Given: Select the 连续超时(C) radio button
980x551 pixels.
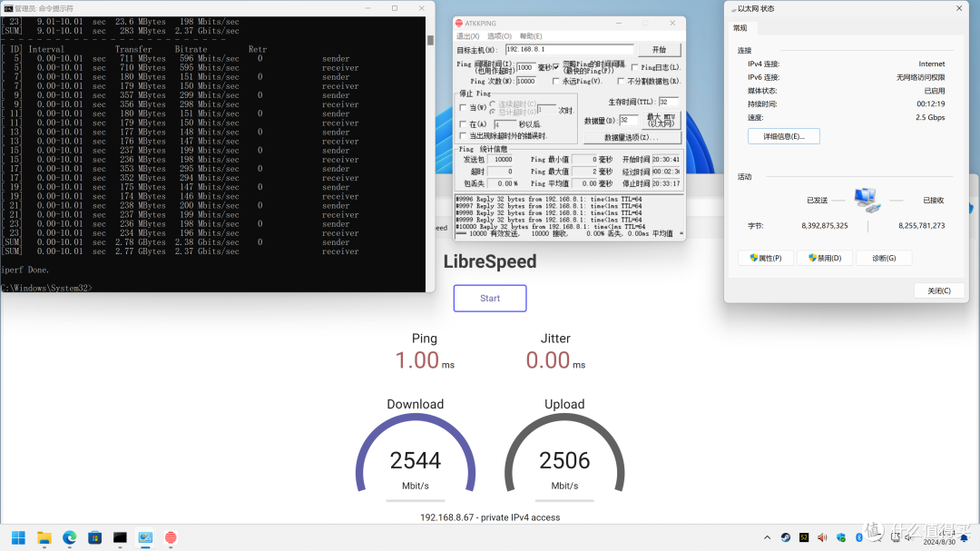Looking at the screenshot, I should pyautogui.click(x=493, y=103).
